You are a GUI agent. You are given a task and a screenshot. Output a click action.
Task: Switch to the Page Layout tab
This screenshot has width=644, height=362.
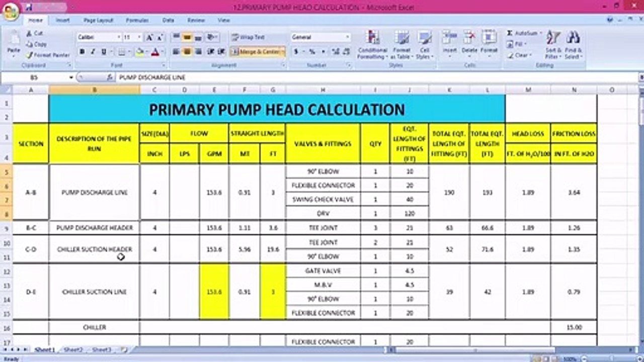click(99, 21)
